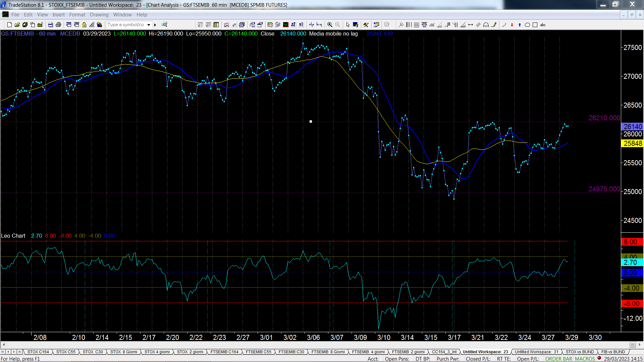The image size is (644, 362).
Task: Click the Media mobile no lag label
Action: [333, 34]
